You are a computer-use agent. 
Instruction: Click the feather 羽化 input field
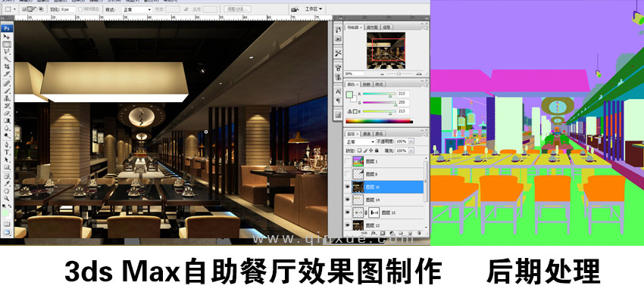68,9
